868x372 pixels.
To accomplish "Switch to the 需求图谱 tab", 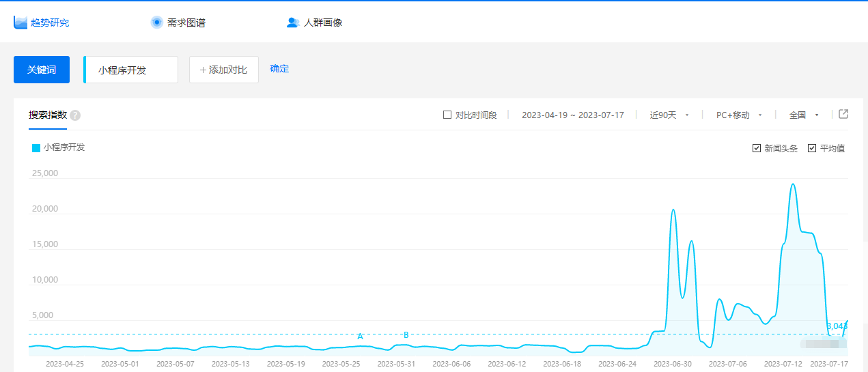I will (186, 23).
